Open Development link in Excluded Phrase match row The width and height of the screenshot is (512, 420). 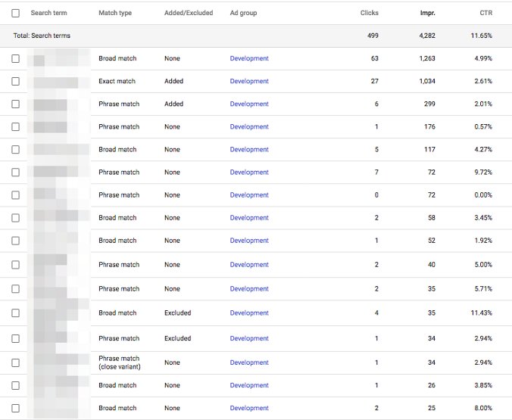point(249,338)
